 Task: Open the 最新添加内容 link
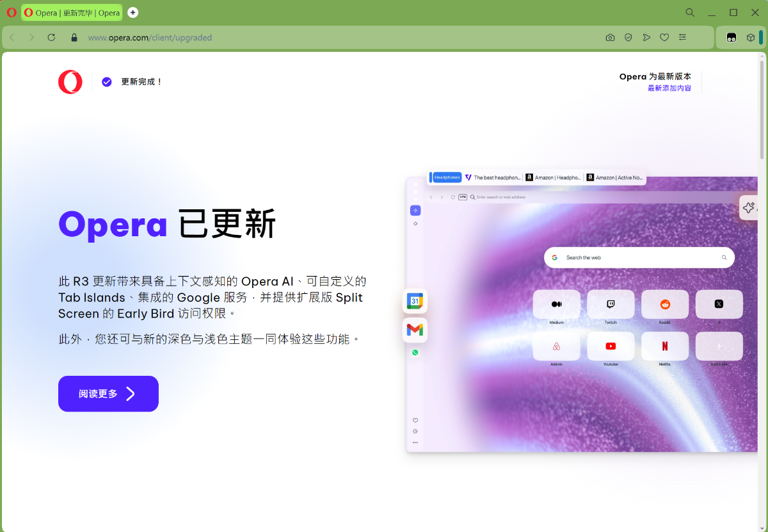[669, 88]
